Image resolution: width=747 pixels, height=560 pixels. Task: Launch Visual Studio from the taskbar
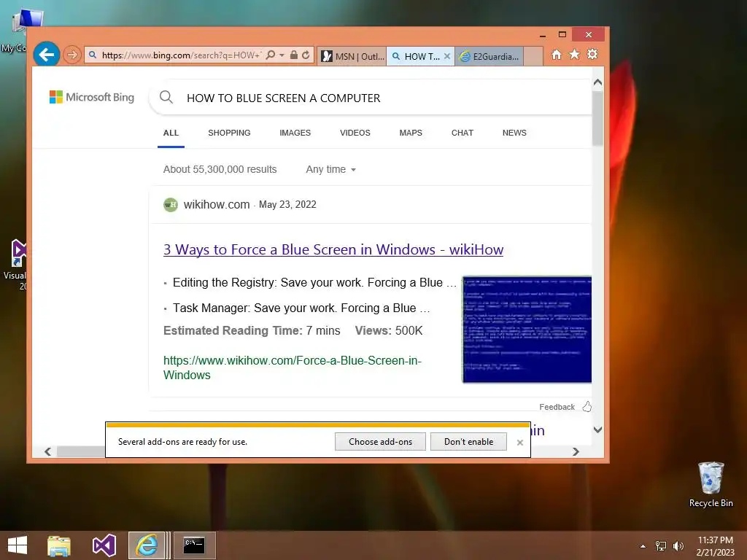coord(104,545)
